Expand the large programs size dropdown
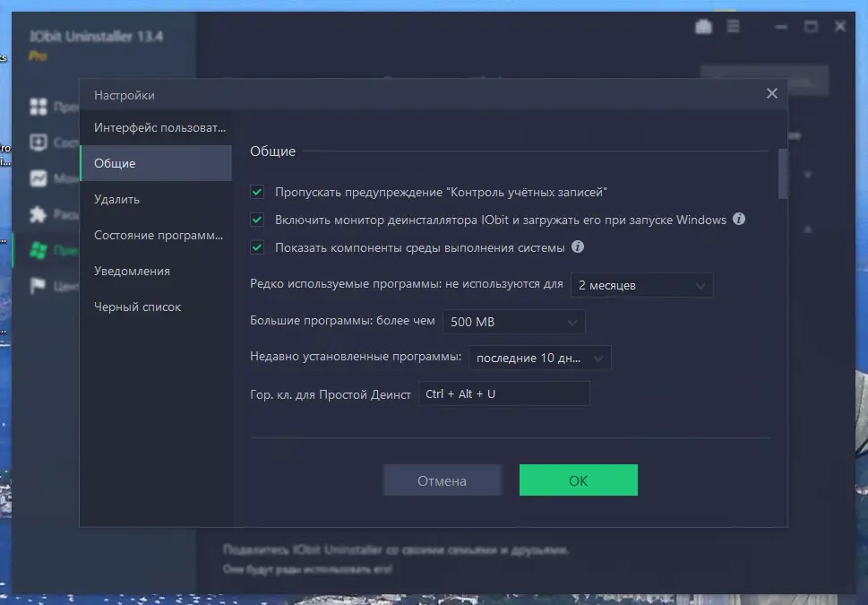Image resolution: width=868 pixels, height=605 pixels. click(x=513, y=321)
